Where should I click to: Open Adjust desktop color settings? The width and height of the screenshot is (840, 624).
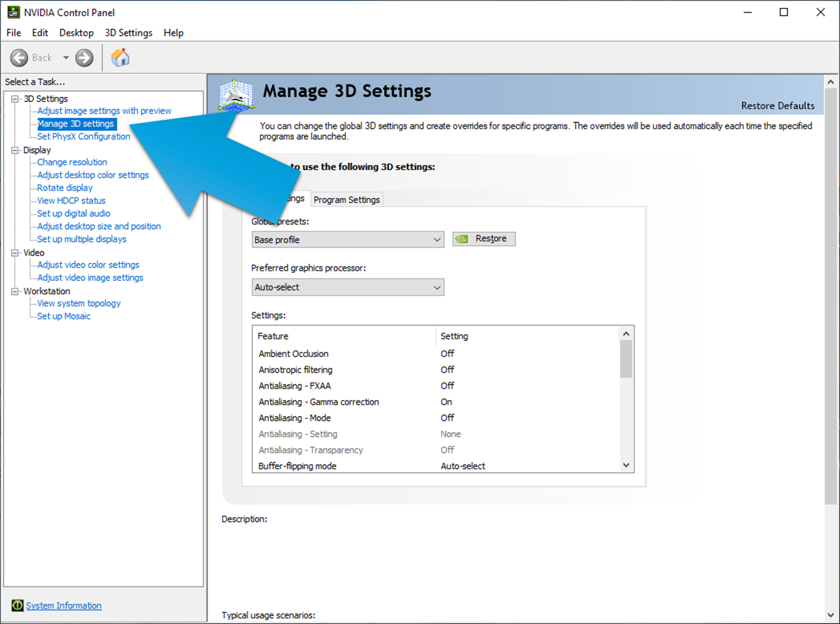coord(93,175)
